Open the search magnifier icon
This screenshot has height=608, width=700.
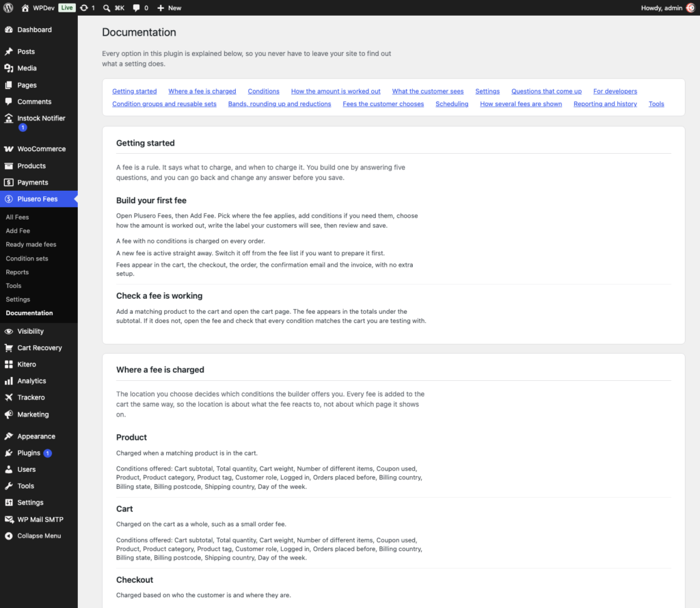click(x=106, y=8)
